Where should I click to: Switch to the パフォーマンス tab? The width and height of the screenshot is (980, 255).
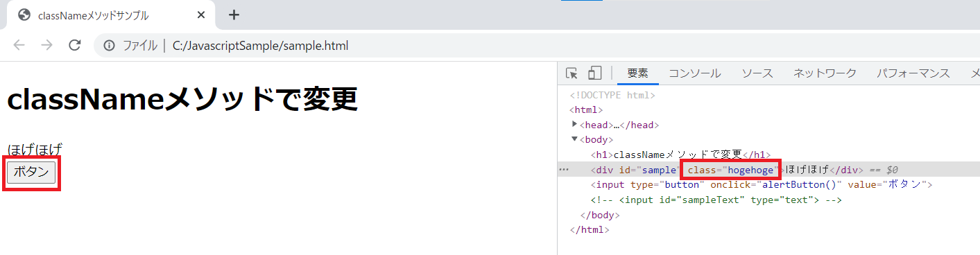pyautogui.click(x=913, y=73)
